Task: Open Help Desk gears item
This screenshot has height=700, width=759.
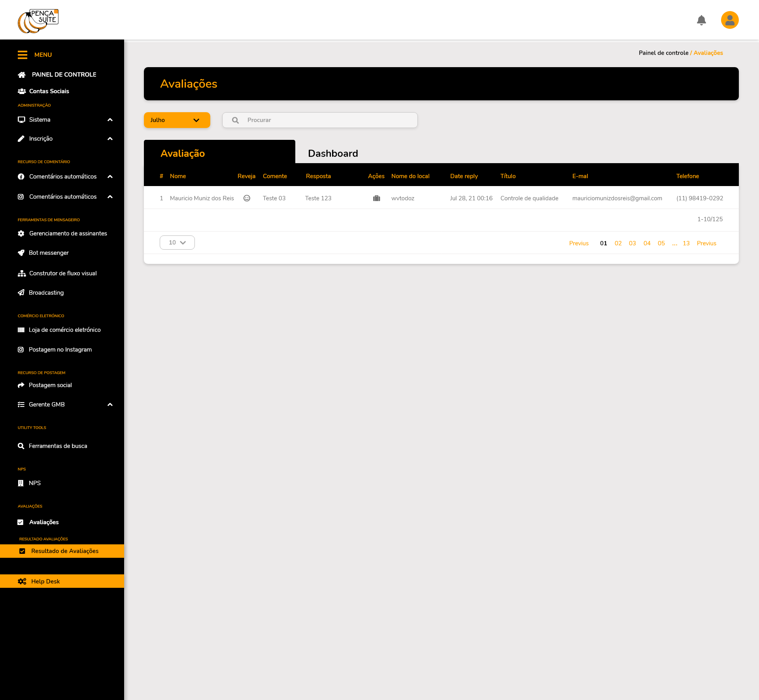Action: (x=45, y=581)
